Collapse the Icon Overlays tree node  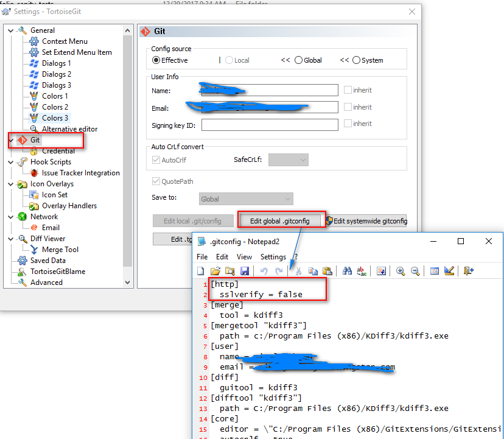pos(10,184)
